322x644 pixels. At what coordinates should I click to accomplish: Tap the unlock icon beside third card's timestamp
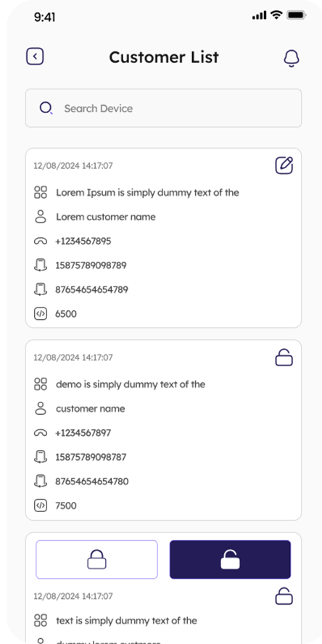pos(284,596)
